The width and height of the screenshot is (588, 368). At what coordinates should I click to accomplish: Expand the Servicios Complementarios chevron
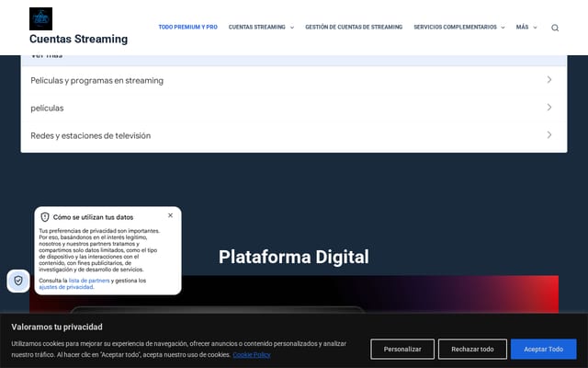point(503,28)
